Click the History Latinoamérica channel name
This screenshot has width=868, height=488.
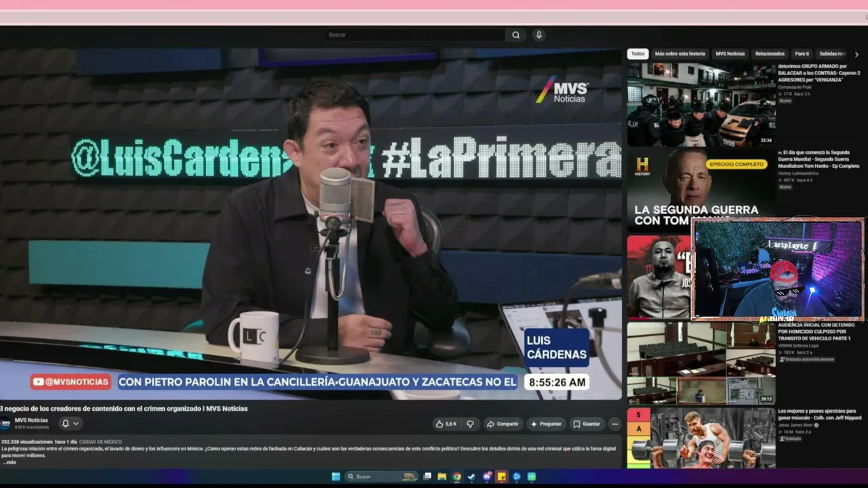pyautogui.click(x=798, y=173)
